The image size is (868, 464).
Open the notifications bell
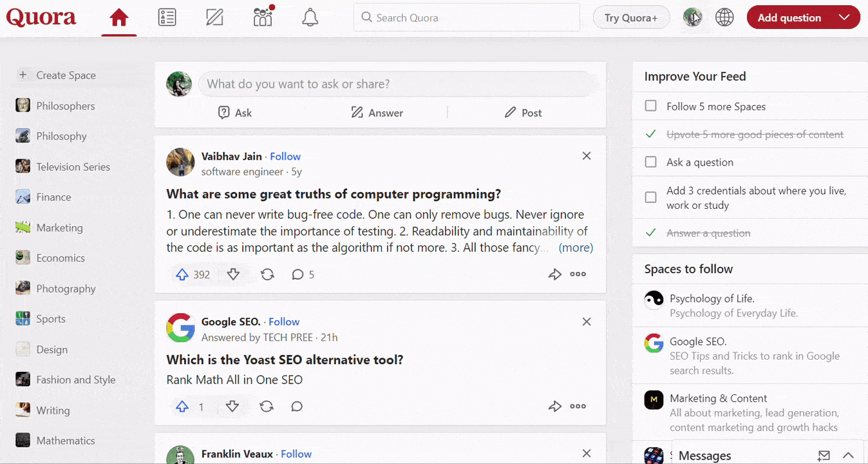click(310, 17)
